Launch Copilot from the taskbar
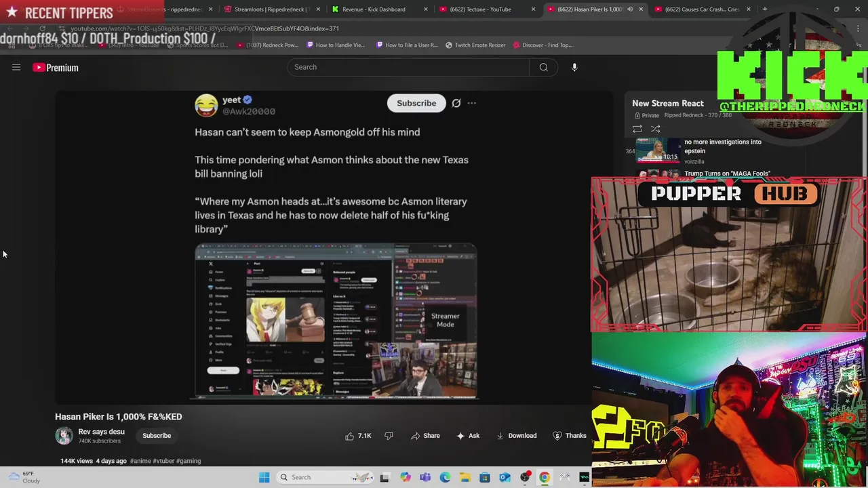This screenshot has width=868, height=488. pyautogui.click(x=406, y=477)
